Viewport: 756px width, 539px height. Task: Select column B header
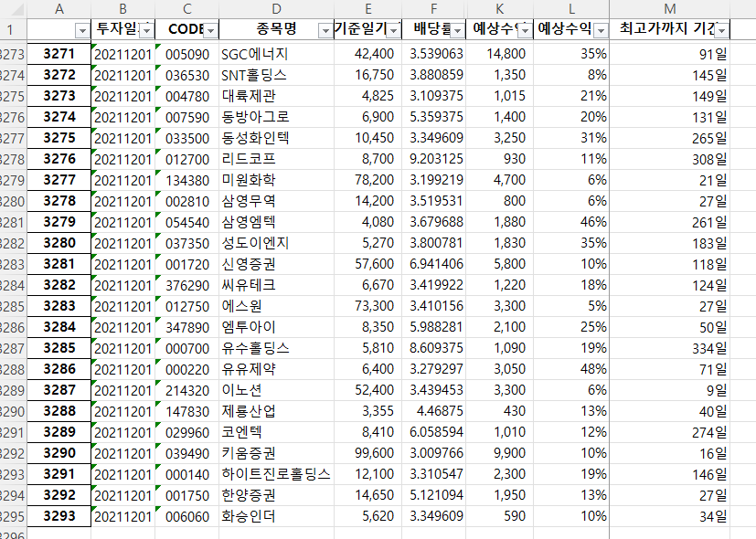[x=122, y=9]
